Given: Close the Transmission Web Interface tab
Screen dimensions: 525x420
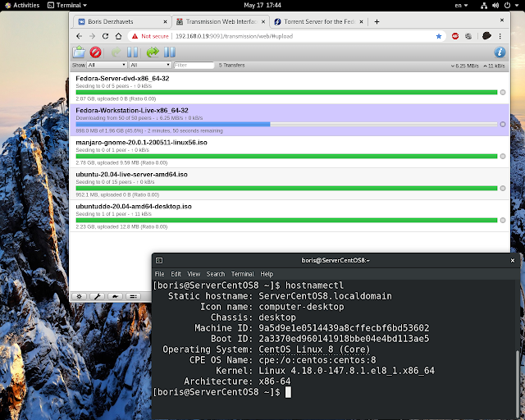Looking at the screenshot, I should pyautogui.click(x=263, y=22).
